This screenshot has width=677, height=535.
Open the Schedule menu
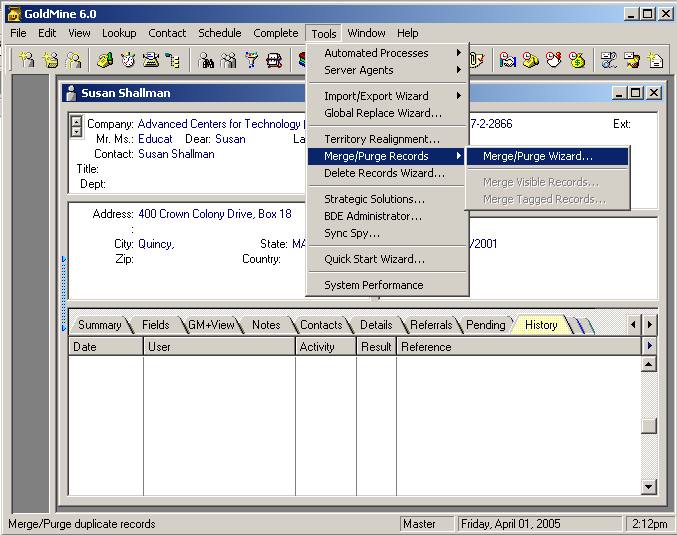[219, 33]
